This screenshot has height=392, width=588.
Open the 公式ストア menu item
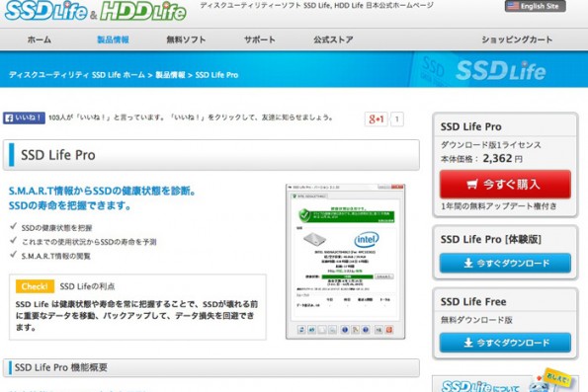(333, 39)
